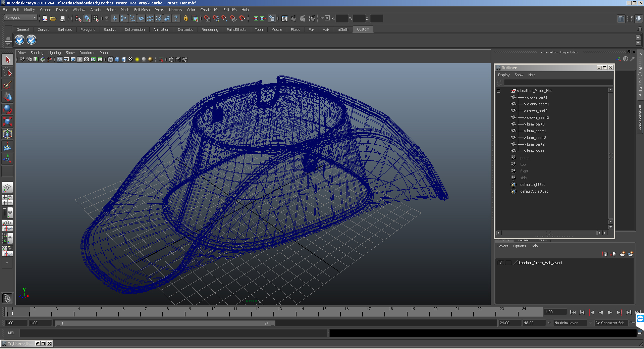
Task: Go to start of playback range
Action: pos(573,312)
